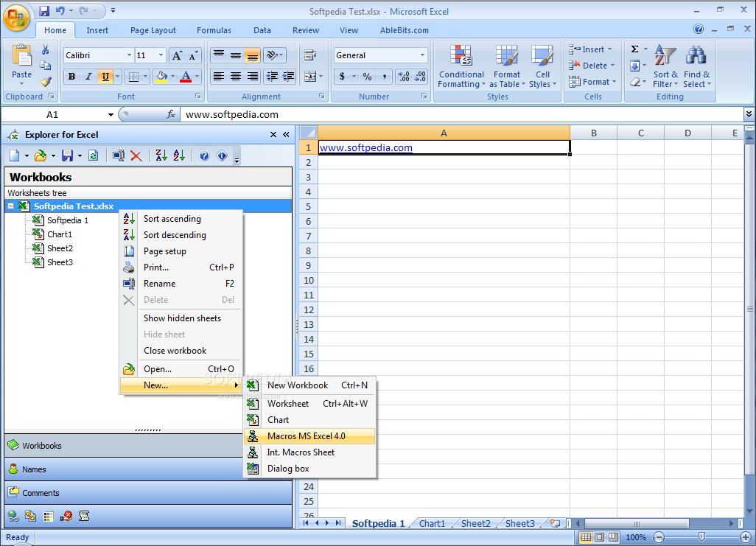The height and width of the screenshot is (546, 756).
Task: Switch to Normal view in status bar
Action: (586, 537)
